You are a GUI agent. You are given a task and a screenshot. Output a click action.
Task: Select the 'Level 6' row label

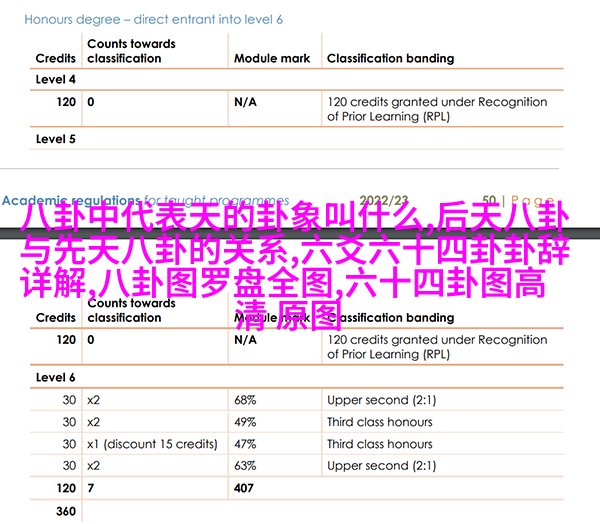pos(55,377)
